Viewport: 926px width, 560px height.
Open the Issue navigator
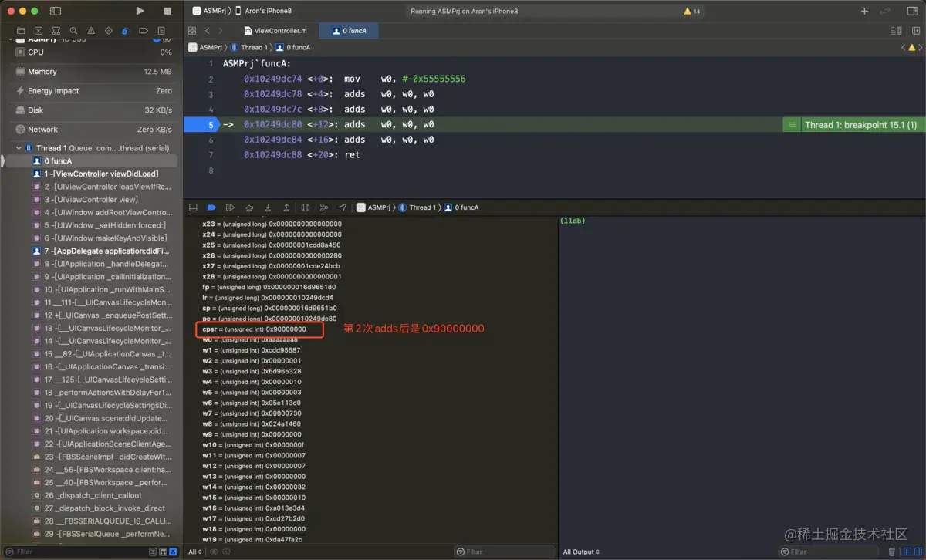91,31
